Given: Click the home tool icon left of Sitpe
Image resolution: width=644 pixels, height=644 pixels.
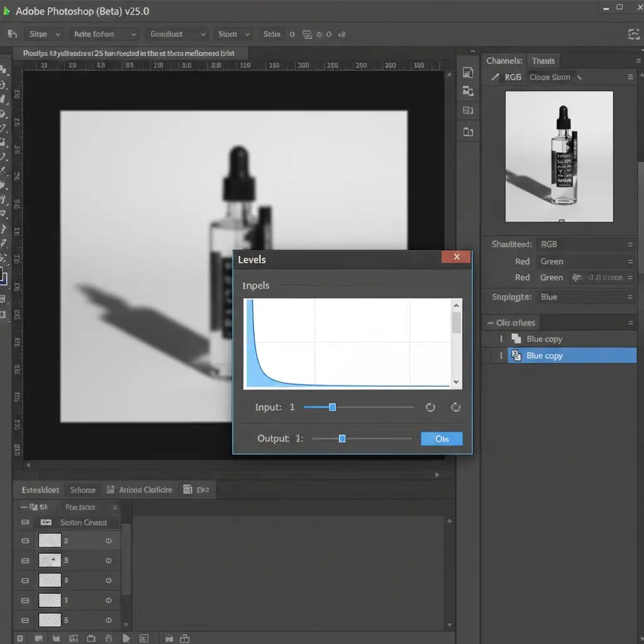Looking at the screenshot, I should click(11, 34).
